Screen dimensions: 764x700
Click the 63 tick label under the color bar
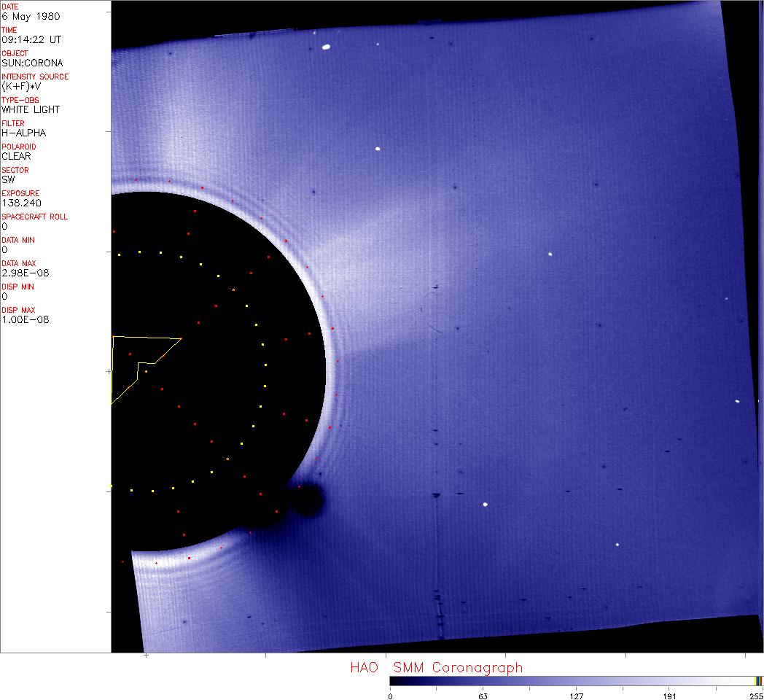[x=483, y=696]
